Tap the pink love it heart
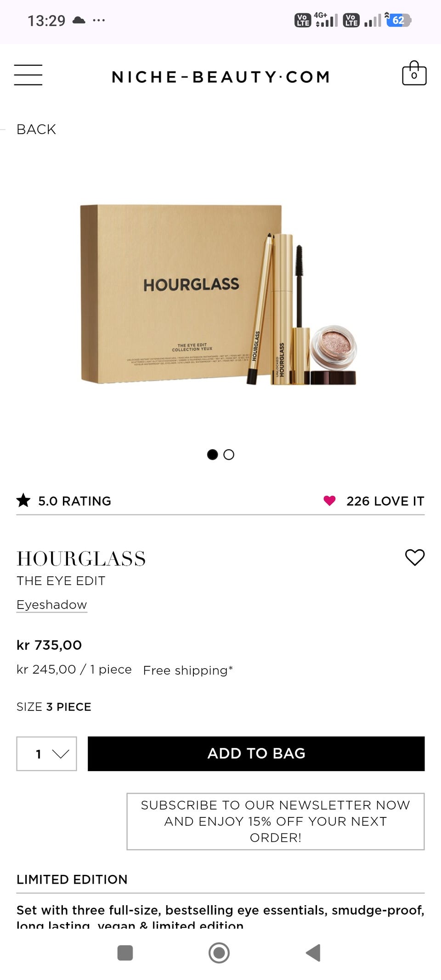Screen dimensions: 441x980 pyautogui.click(x=329, y=501)
